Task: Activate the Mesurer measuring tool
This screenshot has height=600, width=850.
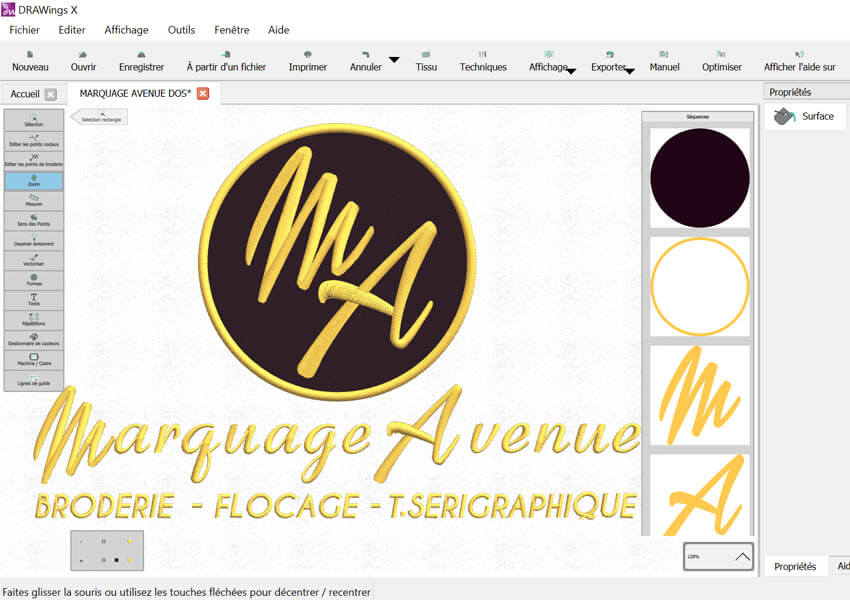Action: [32, 202]
